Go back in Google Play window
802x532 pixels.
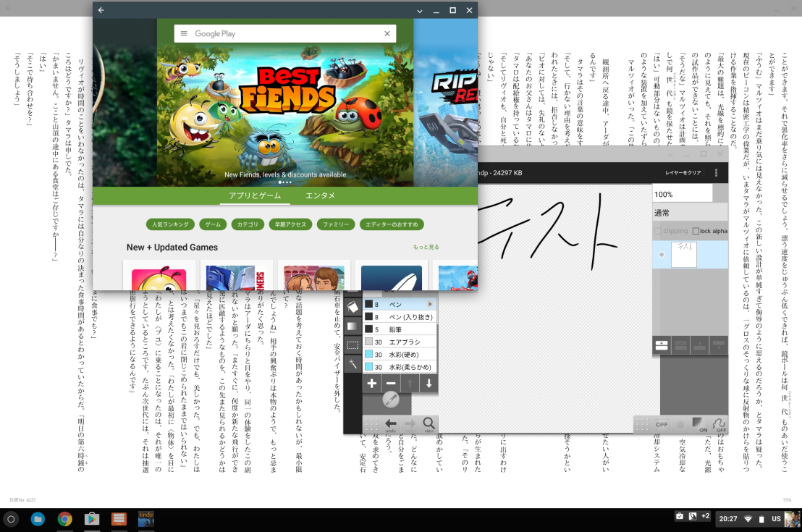point(101,10)
